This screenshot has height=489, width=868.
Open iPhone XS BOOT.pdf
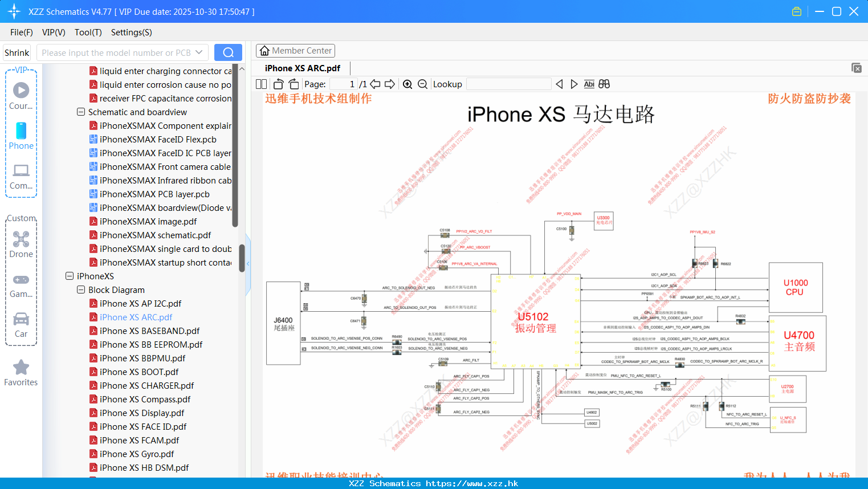tap(139, 372)
